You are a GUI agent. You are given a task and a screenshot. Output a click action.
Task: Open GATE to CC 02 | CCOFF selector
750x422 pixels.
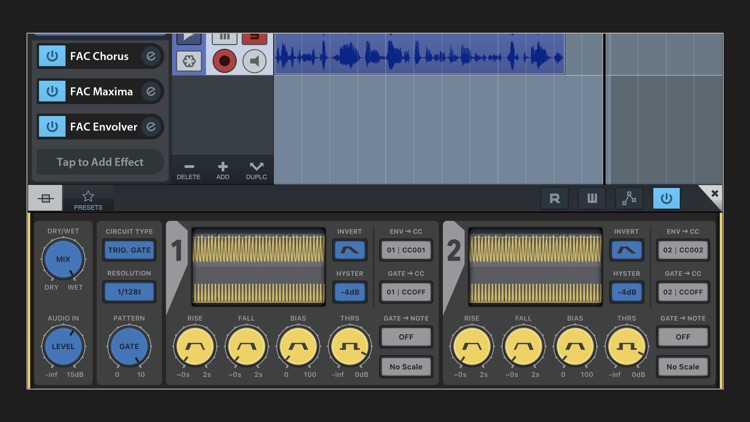(683, 292)
